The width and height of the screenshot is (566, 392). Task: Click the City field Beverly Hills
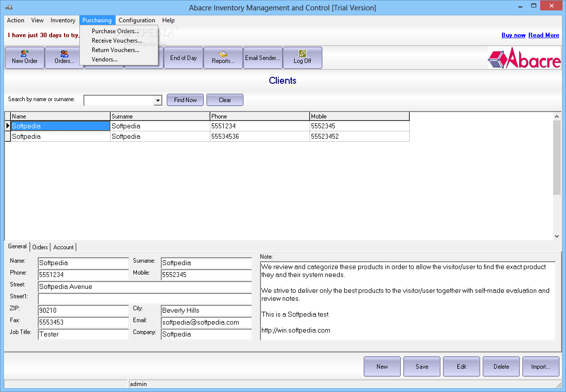click(206, 311)
